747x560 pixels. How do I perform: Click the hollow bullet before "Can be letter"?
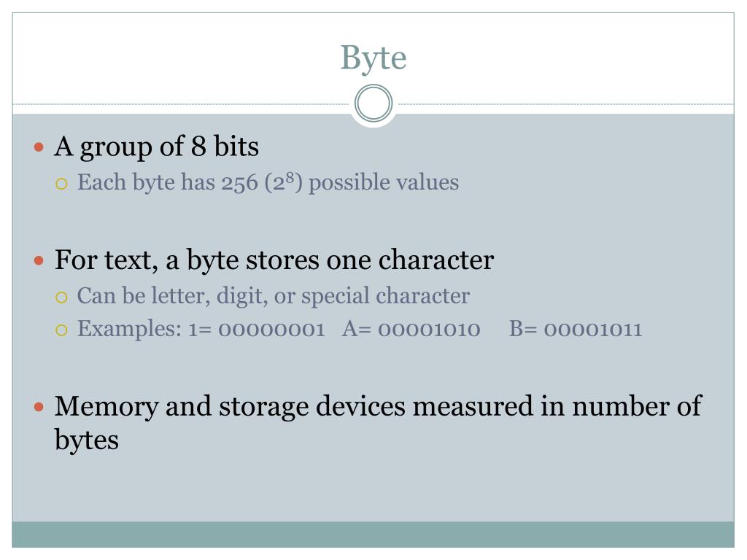click(62, 297)
